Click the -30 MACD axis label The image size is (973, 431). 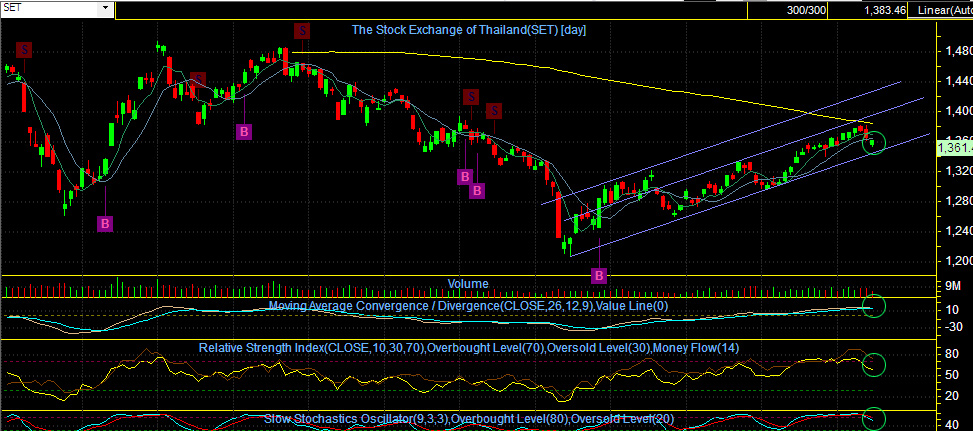click(x=953, y=326)
